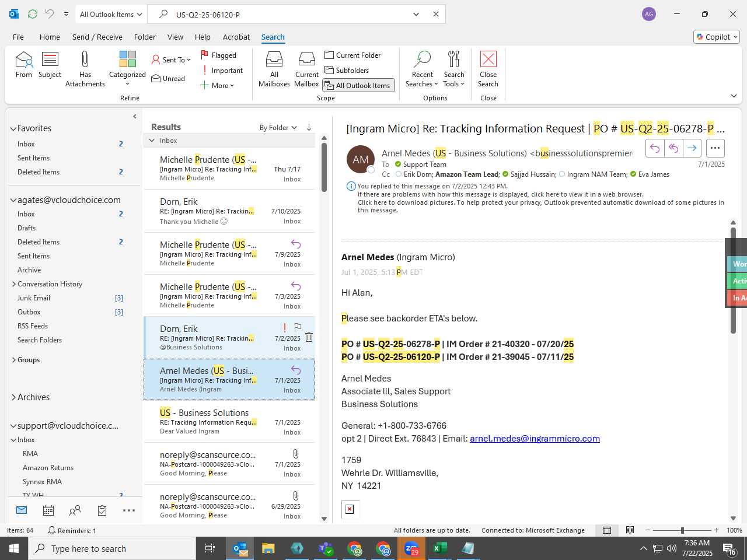
Task: Open the Folder tab
Action: click(x=145, y=37)
